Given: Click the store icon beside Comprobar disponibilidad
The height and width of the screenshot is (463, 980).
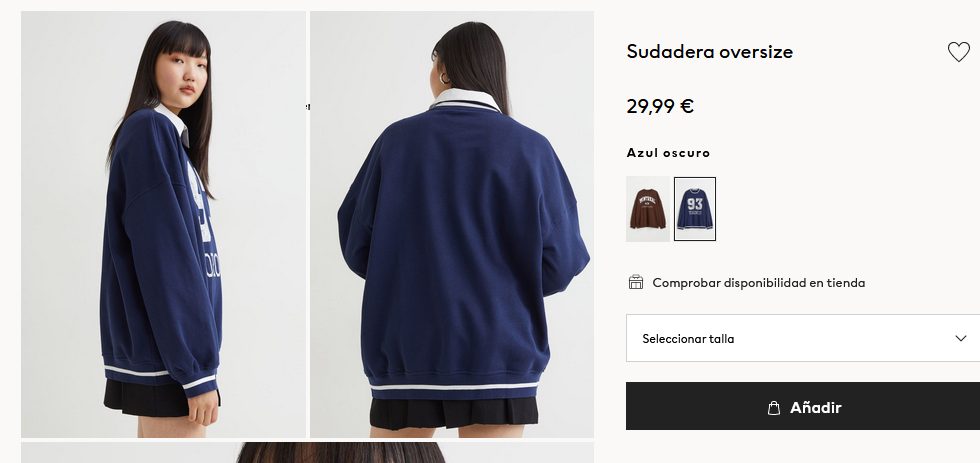Looking at the screenshot, I should [636, 282].
